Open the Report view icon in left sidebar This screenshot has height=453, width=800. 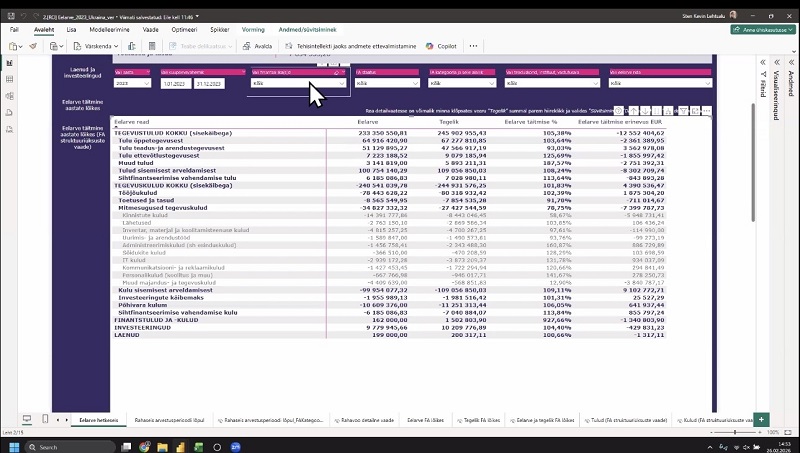tap(9, 62)
